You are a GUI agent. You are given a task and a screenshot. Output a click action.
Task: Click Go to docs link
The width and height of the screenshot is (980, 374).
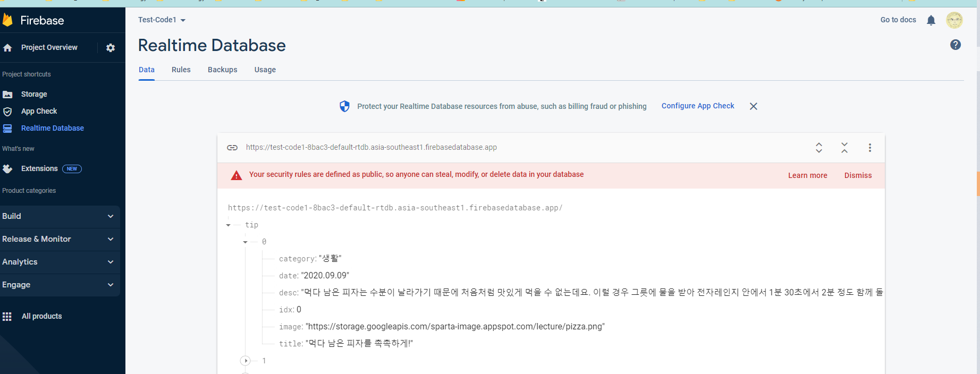[898, 20]
